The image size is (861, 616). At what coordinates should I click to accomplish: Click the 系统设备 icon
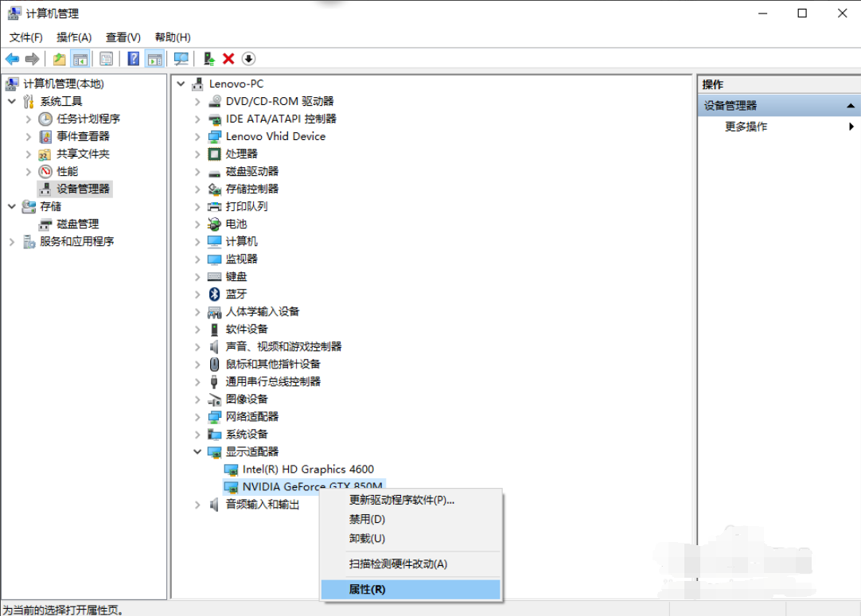pos(214,435)
